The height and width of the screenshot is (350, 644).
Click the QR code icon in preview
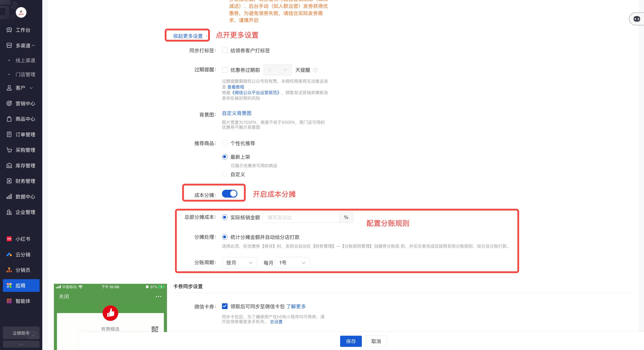[155, 329]
